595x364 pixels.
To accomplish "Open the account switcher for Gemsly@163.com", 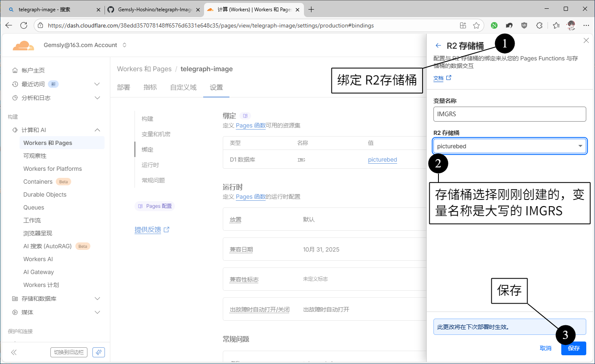I will [x=124, y=45].
